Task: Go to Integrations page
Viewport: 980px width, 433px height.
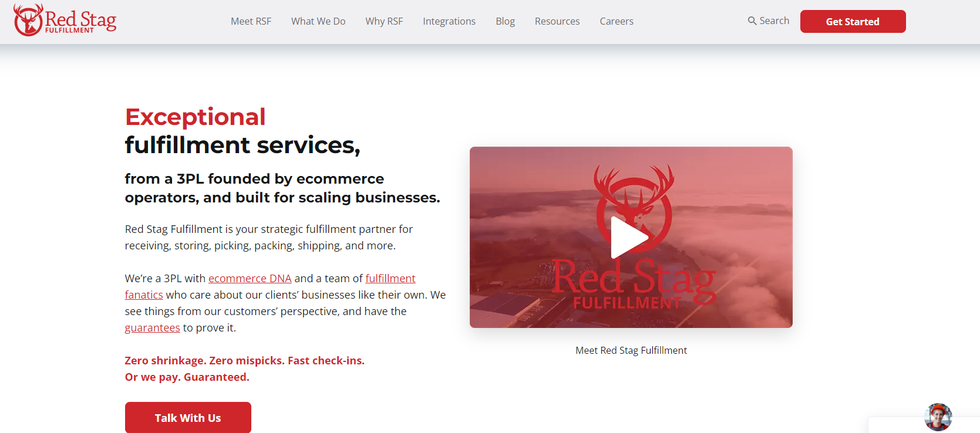Action: click(449, 21)
